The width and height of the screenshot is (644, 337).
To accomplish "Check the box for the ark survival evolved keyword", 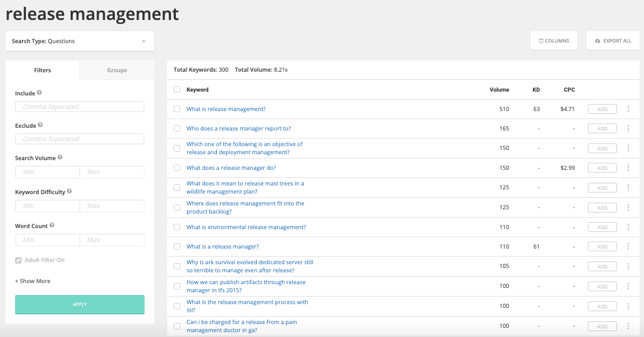I will point(177,266).
